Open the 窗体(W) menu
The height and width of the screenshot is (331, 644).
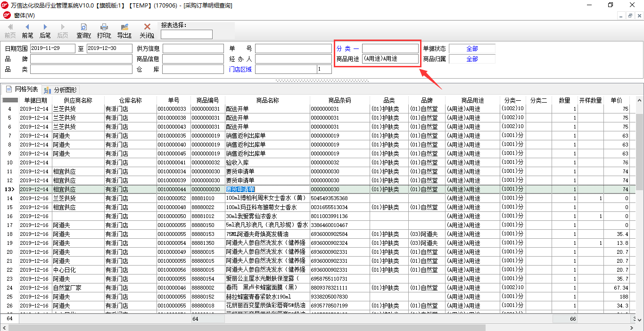[24, 16]
